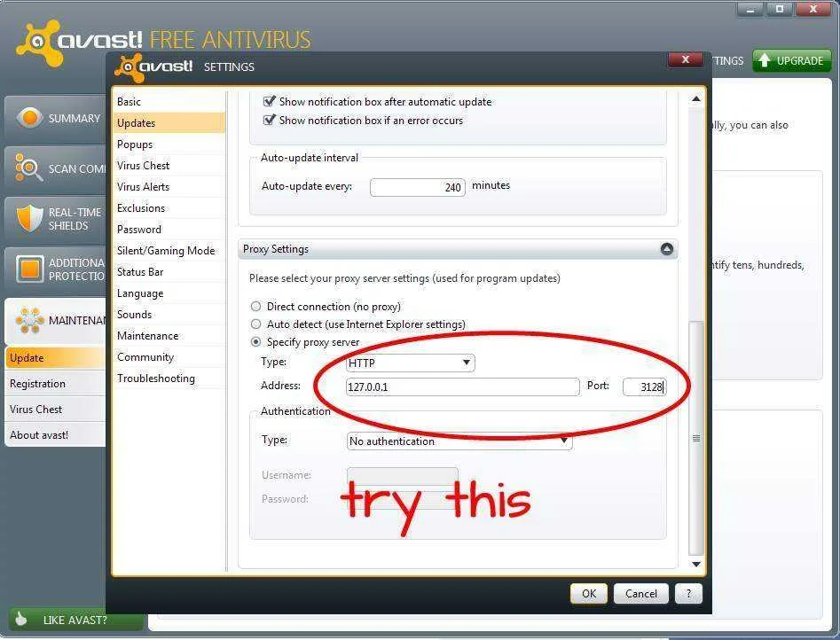Viewport: 840px width, 640px height.
Task: Open the Popups settings category
Action: 169,144
